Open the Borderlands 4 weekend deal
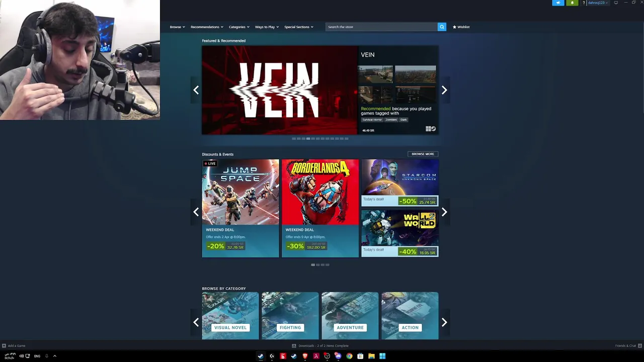644x362 pixels. [320, 208]
